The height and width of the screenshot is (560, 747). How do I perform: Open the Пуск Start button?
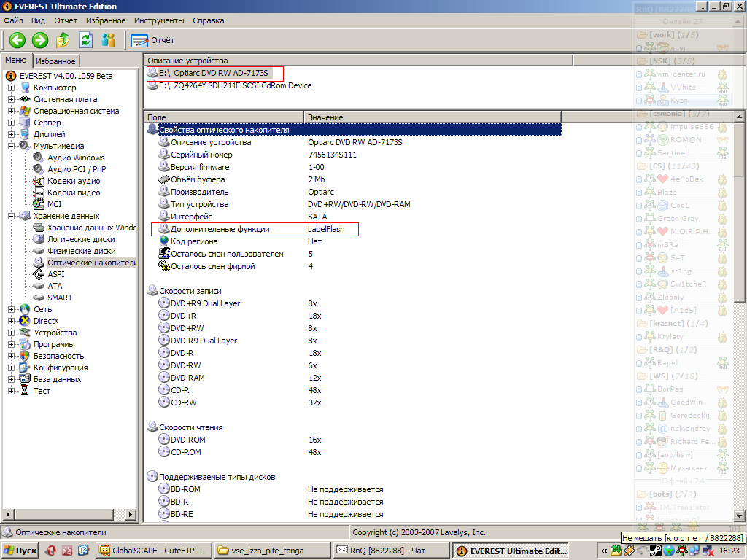pos(20,551)
